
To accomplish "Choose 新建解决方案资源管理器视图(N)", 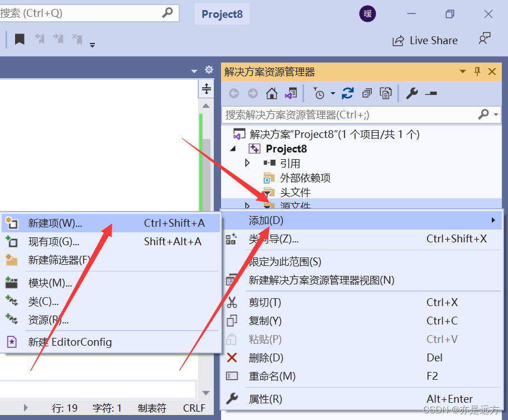I will pyautogui.click(x=362, y=280).
